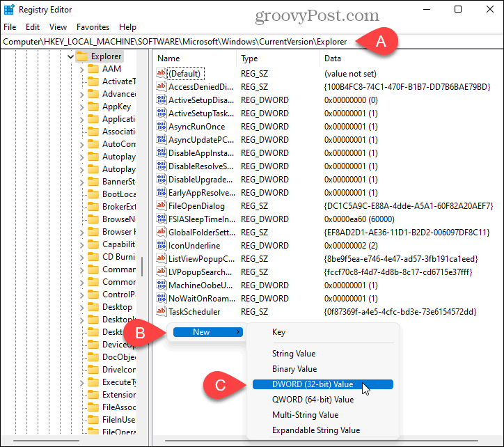Select the Extensions key in tree
Screen dimensions: 504x447
[119, 395]
